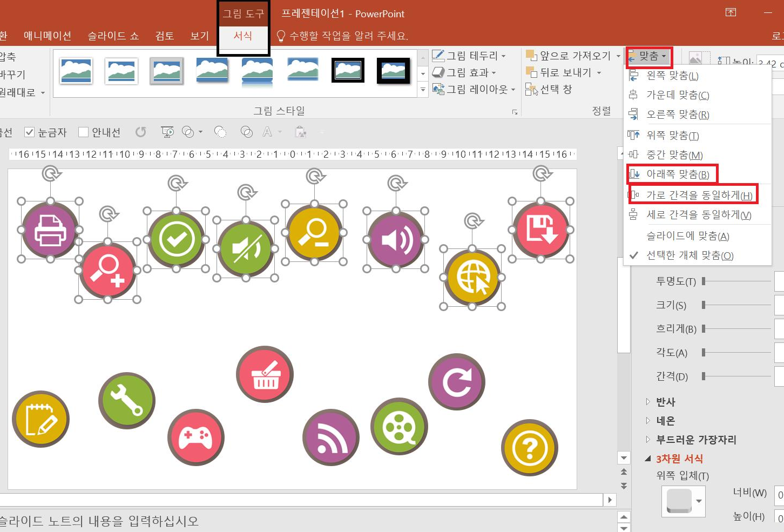Click rotation handle above the save icon

542,173
